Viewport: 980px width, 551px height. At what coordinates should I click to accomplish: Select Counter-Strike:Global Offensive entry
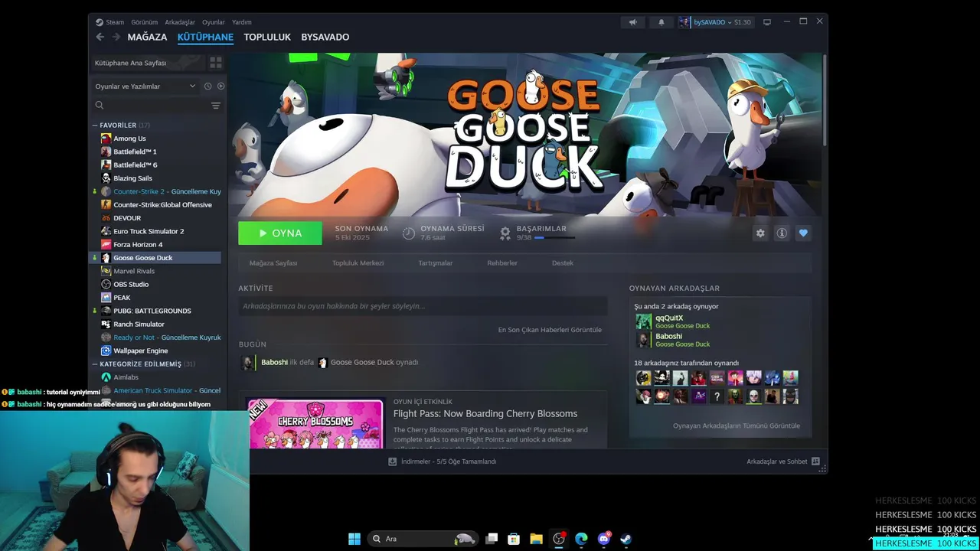162,204
